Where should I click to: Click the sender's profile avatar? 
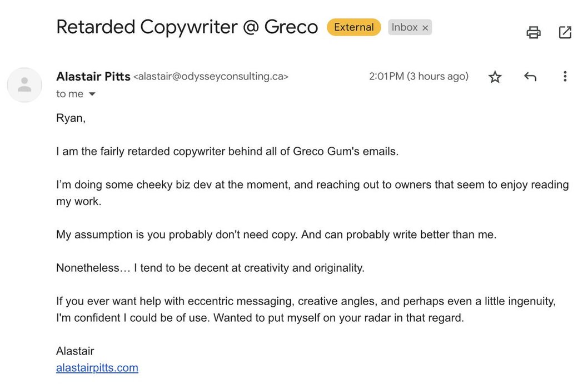[25, 85]
